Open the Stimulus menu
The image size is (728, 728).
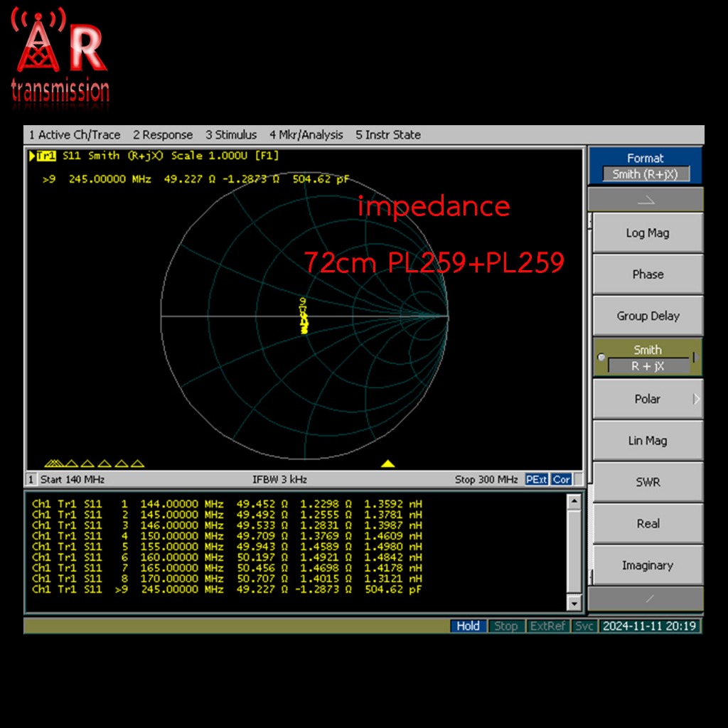coord(231,134)
